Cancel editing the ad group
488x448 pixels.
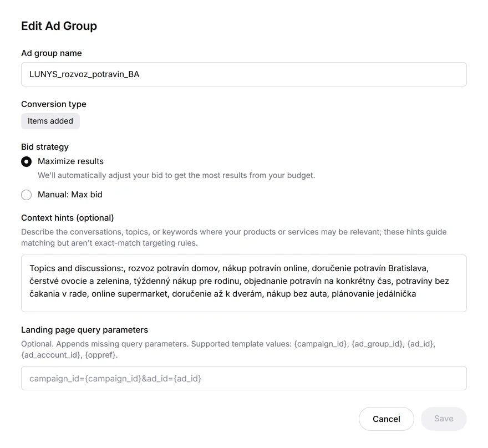(x=386, y=419)
